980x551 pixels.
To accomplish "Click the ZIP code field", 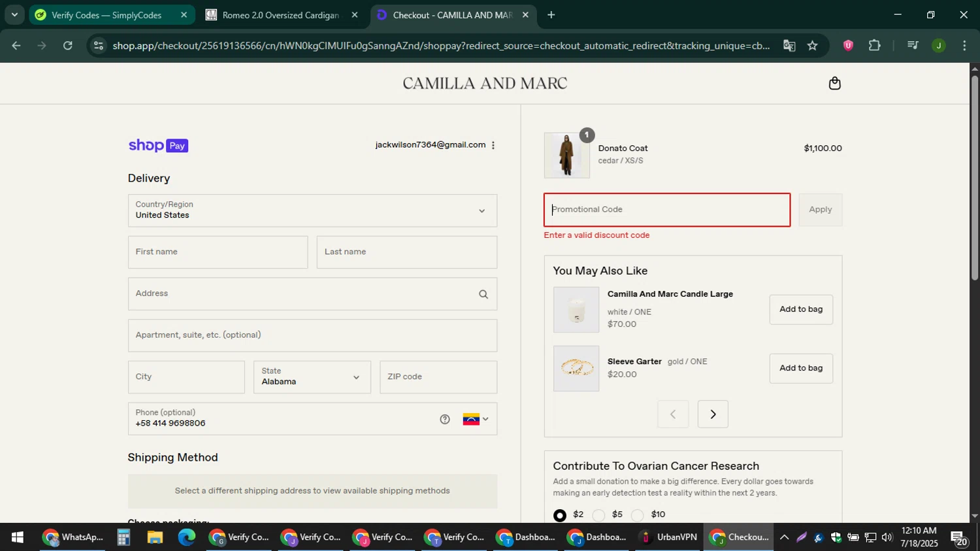I will [438, 377].
